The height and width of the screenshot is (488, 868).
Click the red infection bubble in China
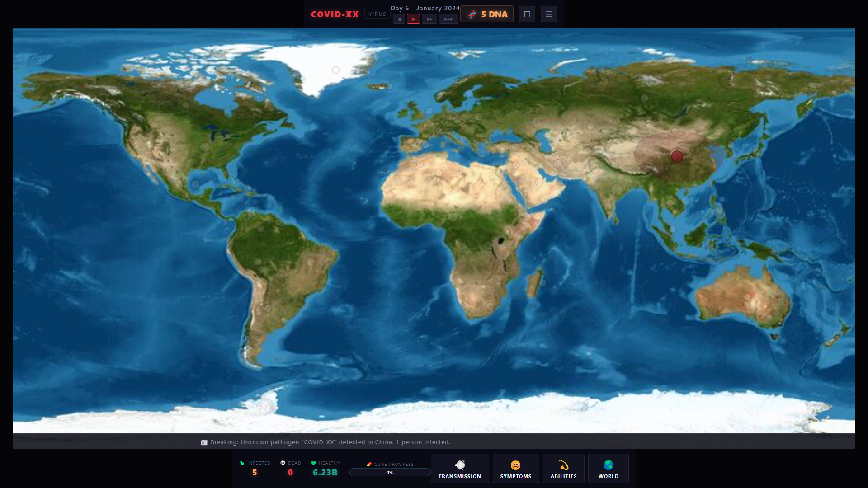[677, 156]
